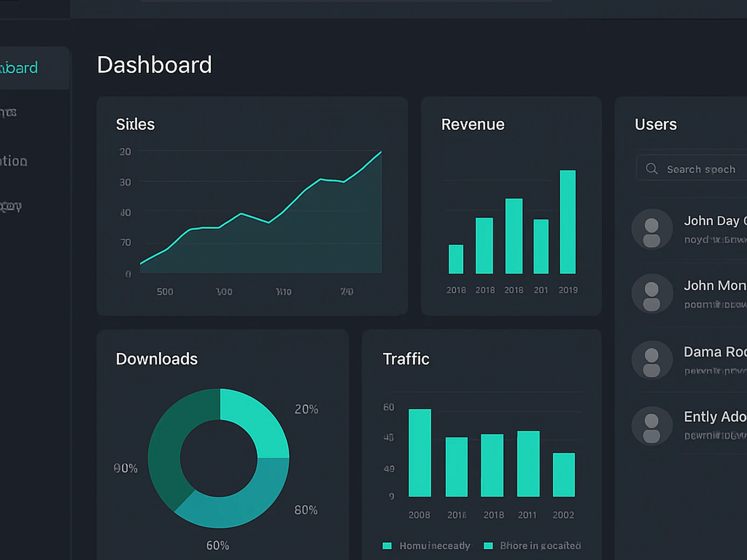
Task: Click legend swatch beside "Homuineceady"
Action: (387, 546)
